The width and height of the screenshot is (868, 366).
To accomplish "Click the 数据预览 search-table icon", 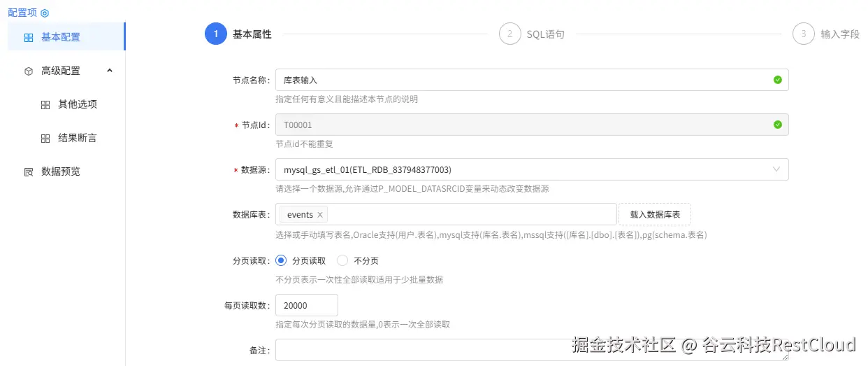I will (x=29, y=171).
